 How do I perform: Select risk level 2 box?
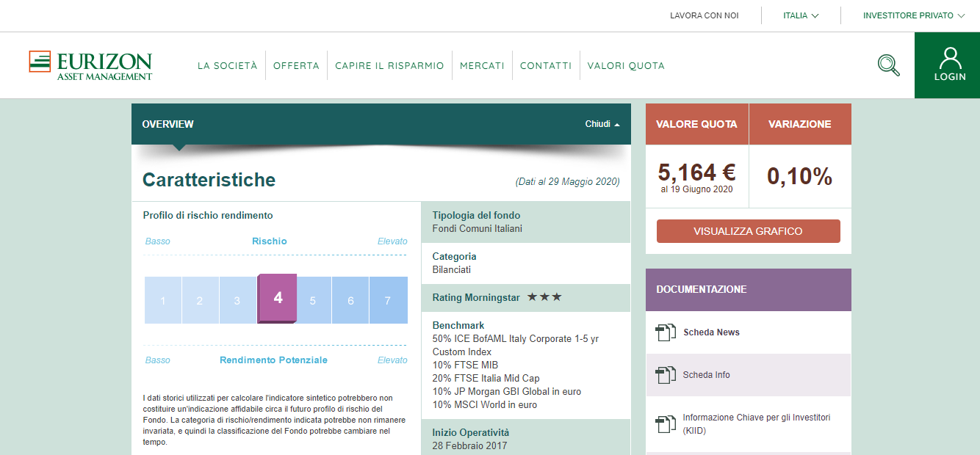[x=200, y=300]
